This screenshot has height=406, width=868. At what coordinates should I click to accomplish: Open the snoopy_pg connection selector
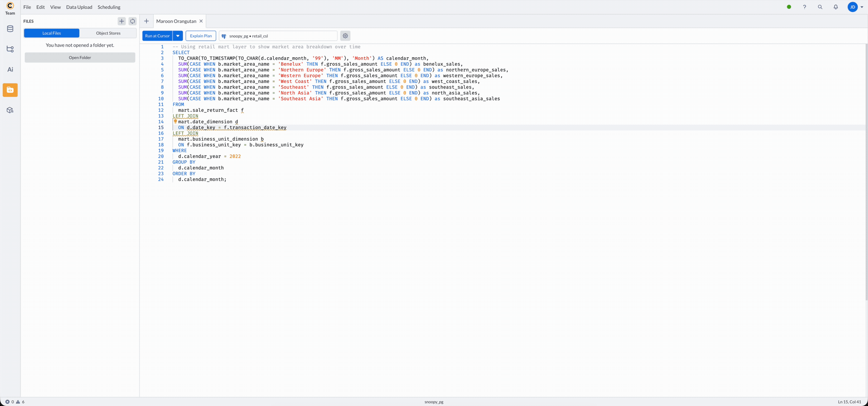tap(278, 36)
